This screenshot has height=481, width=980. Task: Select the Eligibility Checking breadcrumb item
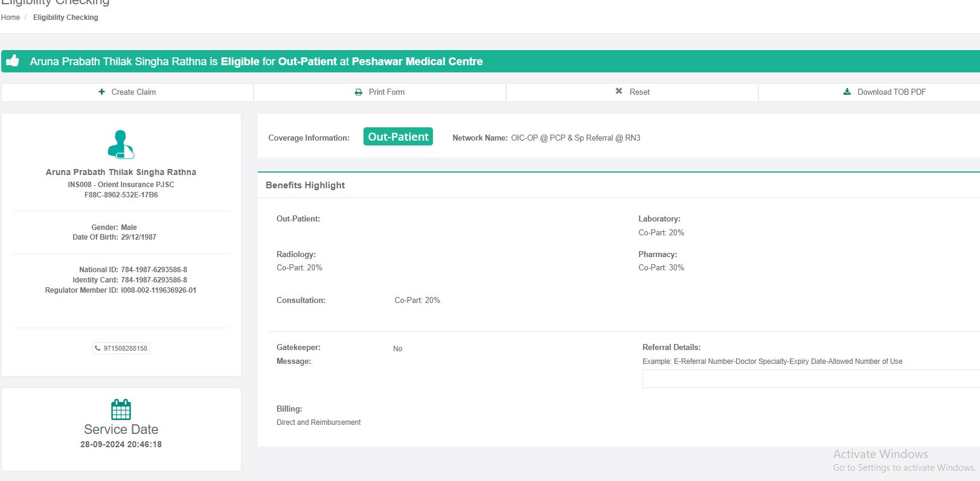65,18
